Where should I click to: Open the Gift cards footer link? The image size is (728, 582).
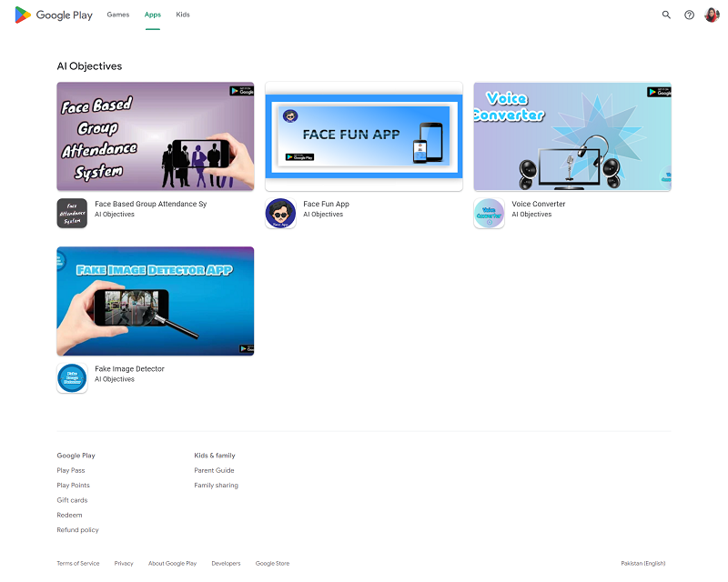point(73,500)
